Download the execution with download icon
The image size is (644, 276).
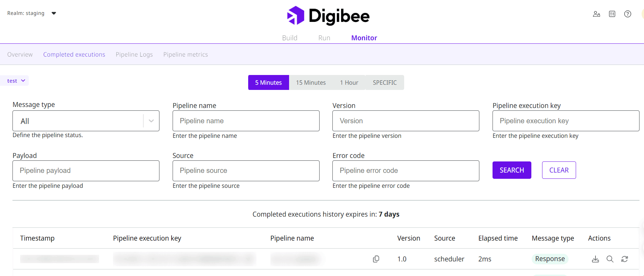[x=595, y=259]
